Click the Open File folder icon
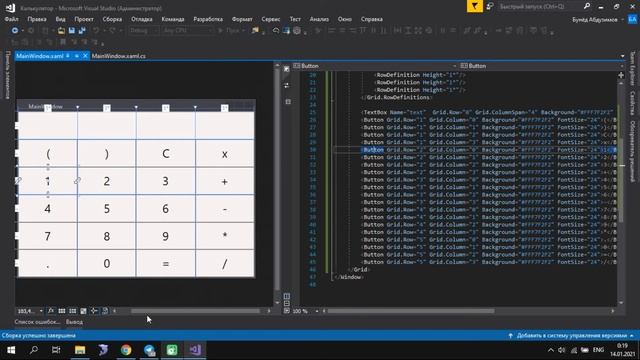 pos(61,31)
